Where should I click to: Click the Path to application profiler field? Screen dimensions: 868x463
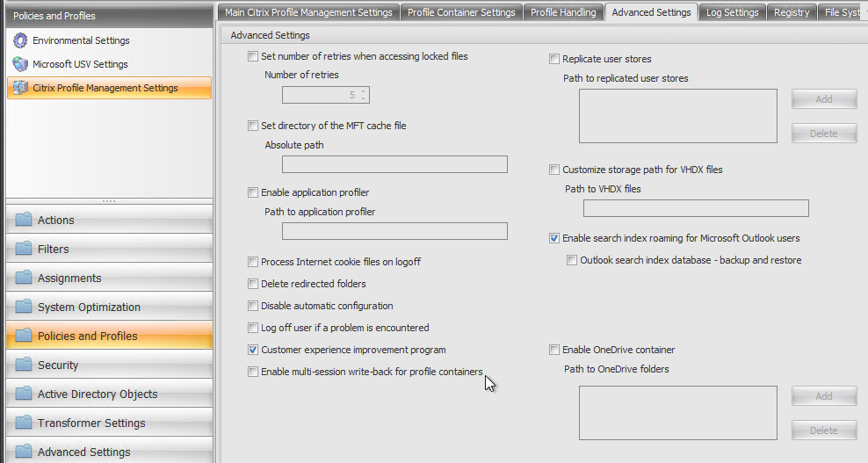click(394, 231)
